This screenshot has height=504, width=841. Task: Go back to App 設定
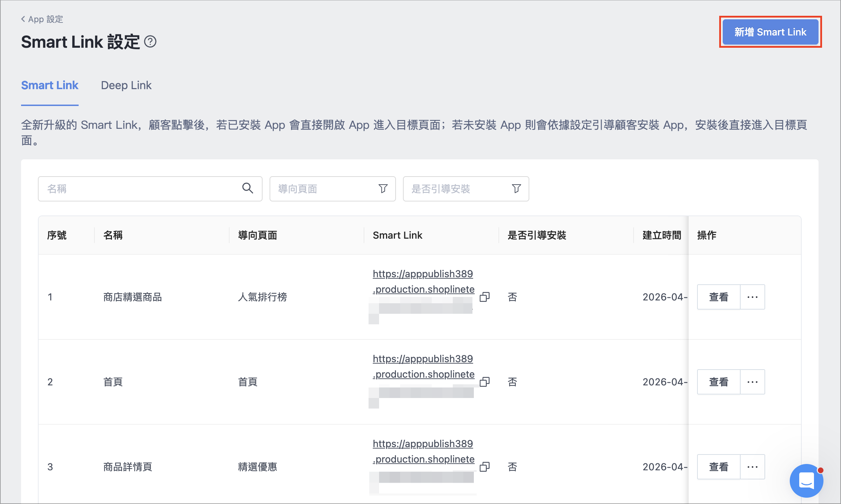(42, 19)
